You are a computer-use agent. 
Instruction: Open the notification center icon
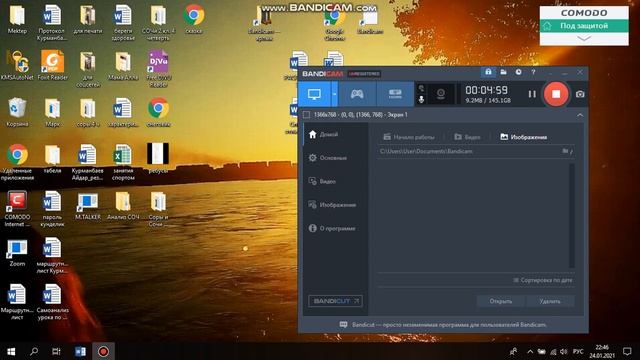627,351
